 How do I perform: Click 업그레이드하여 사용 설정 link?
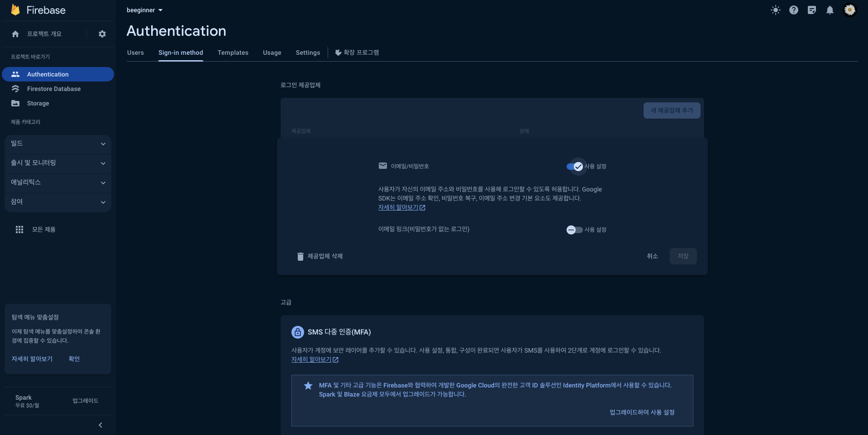[x=642, y=412]
